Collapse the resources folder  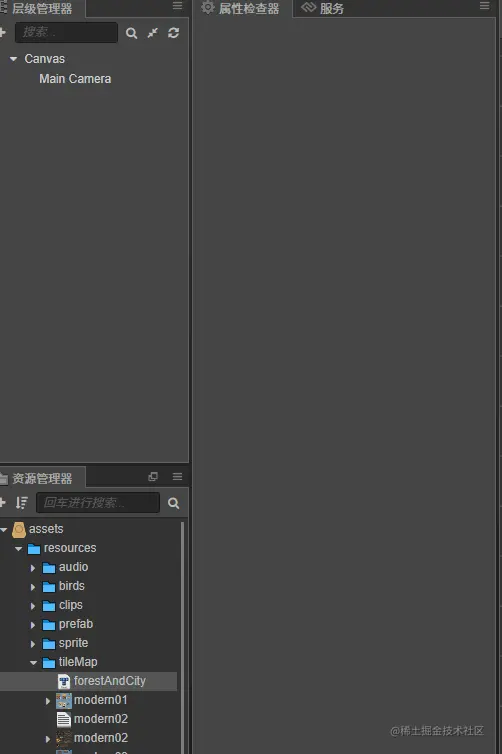point(18,549)
